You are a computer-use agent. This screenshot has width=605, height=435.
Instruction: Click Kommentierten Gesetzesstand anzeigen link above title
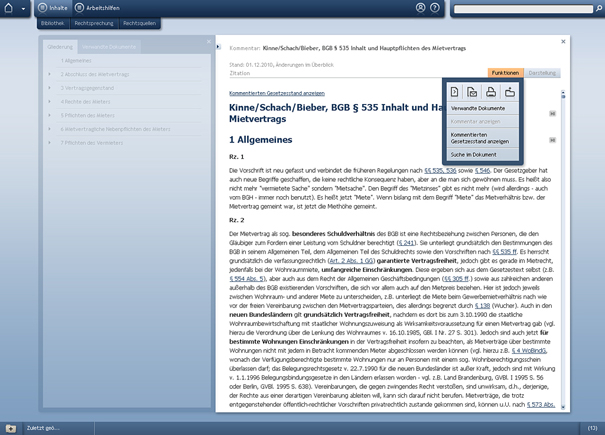(277, 93)
